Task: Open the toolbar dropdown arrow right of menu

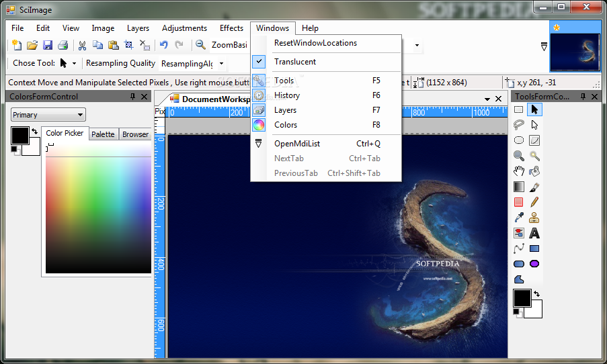Action: (417, 45)
